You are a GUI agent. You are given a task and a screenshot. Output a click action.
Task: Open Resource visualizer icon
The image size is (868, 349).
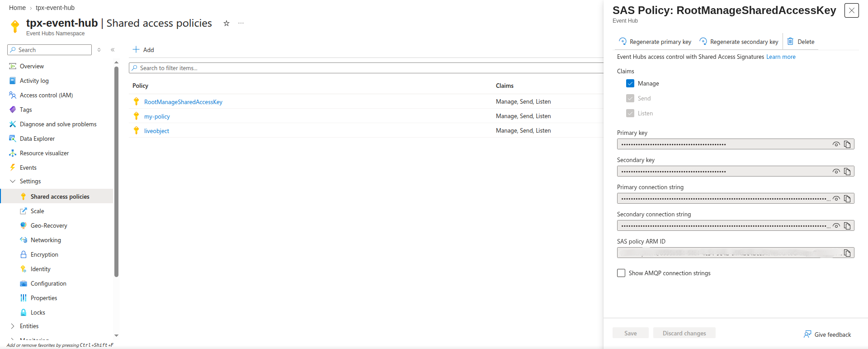tap(13, 153)
